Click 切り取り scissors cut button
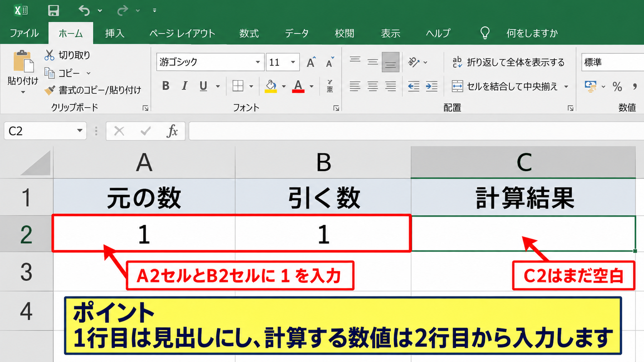The height and width of the screenshot is (362, 644). pos(67,55)
